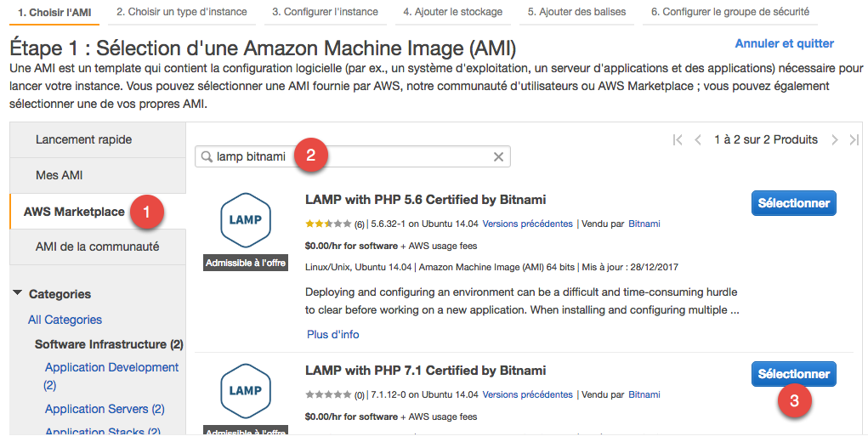Open 'Plus d'info' for PHP 5.6 AMI
Screen dimensions: 868x442
click(332, 334)
